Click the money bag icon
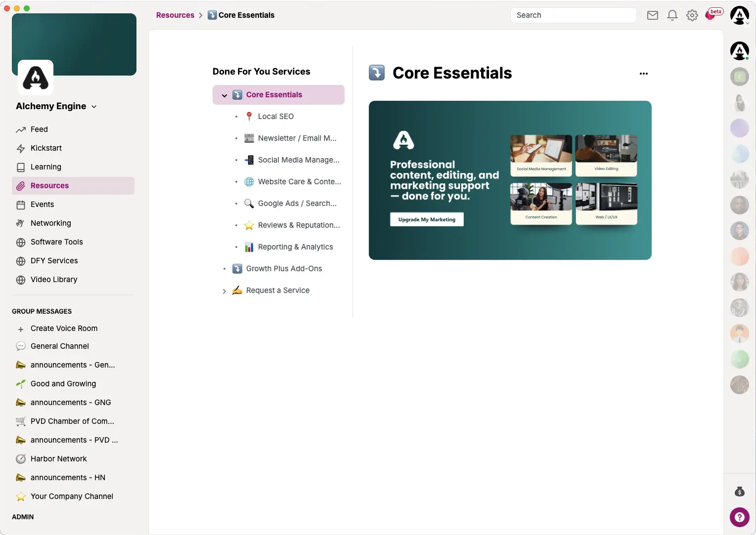Screen dimensions: 756x535 click(x=739, y=492)
